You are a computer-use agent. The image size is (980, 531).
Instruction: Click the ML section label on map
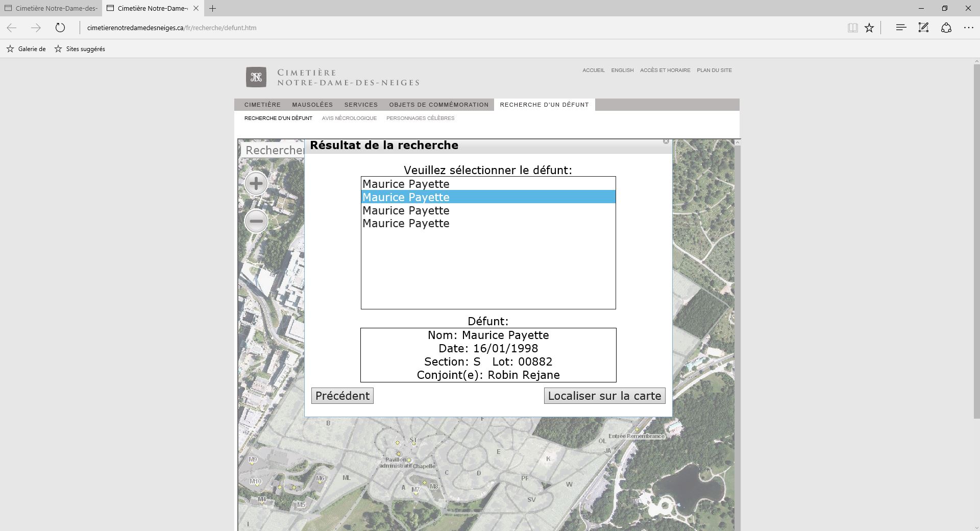click(346, 478)
